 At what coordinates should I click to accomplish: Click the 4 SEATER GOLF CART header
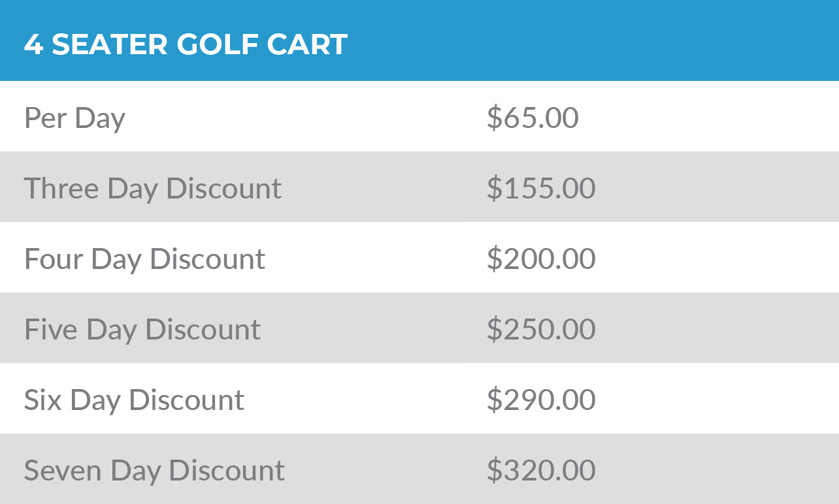tap(186, 44)
